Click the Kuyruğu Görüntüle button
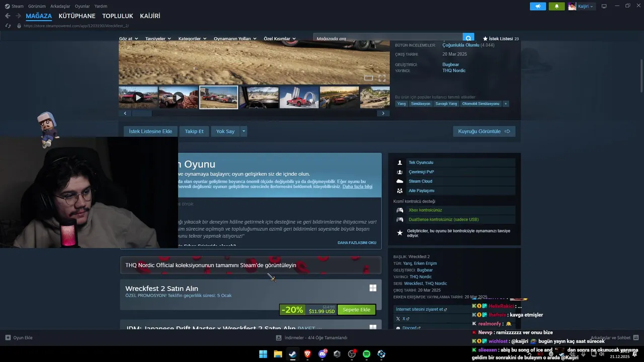 [484, 131]
